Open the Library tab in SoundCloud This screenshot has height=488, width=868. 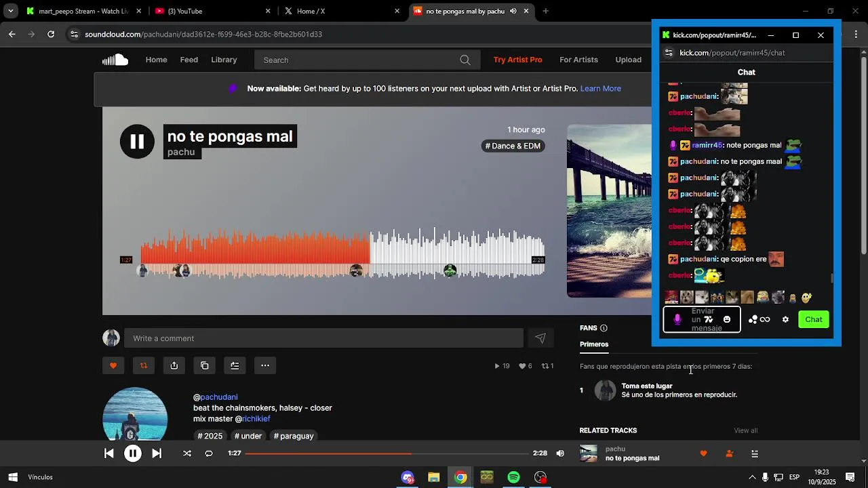(x=224, y=60)
